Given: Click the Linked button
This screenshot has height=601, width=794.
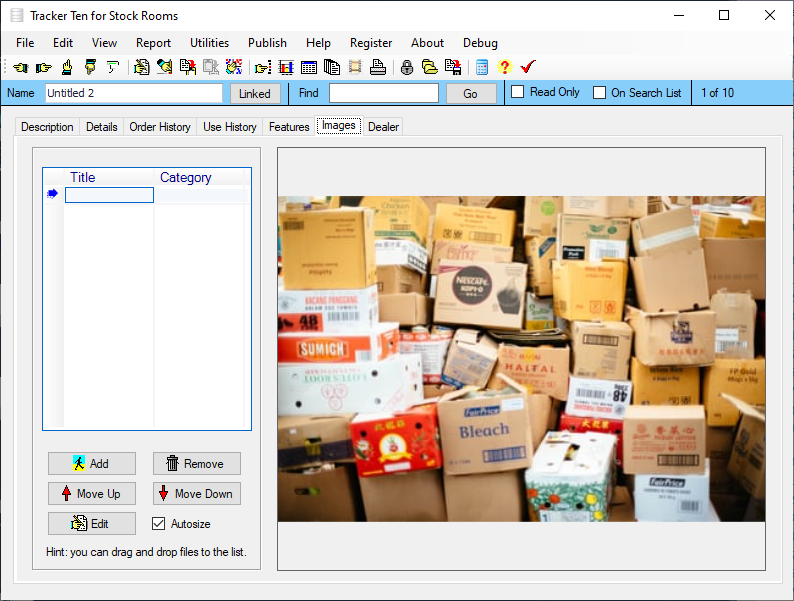Looking at the screenshot, I should pyautogui.click(x=255, y=94).
